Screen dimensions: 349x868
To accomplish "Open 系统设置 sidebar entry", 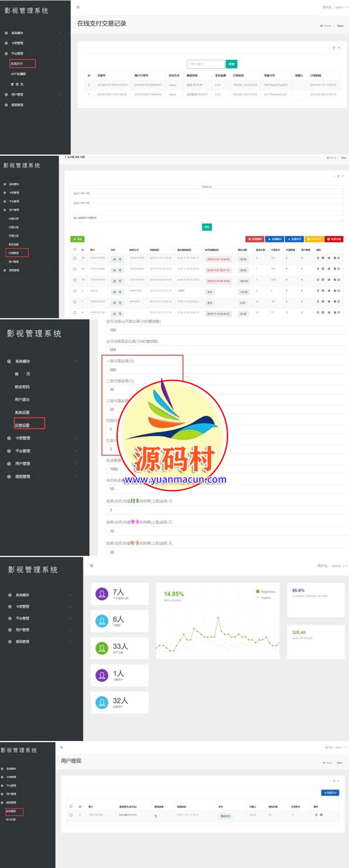I will (x=22, y=412).
